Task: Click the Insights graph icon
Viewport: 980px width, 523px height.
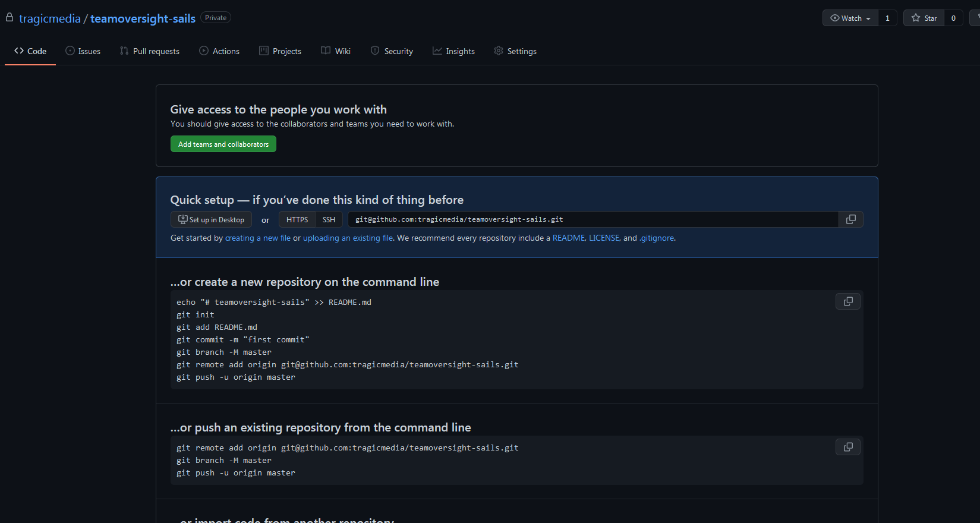Action: 437,51
